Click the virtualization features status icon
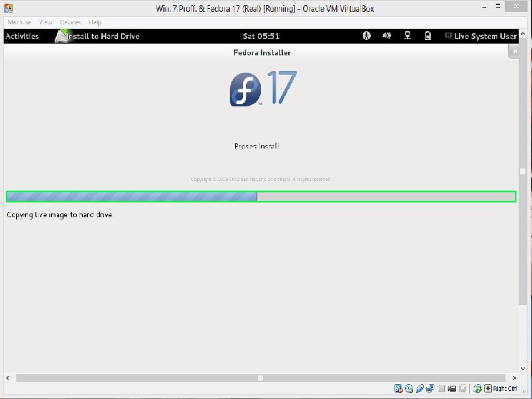Screen dimensions: 532x399 click(463, 389)
